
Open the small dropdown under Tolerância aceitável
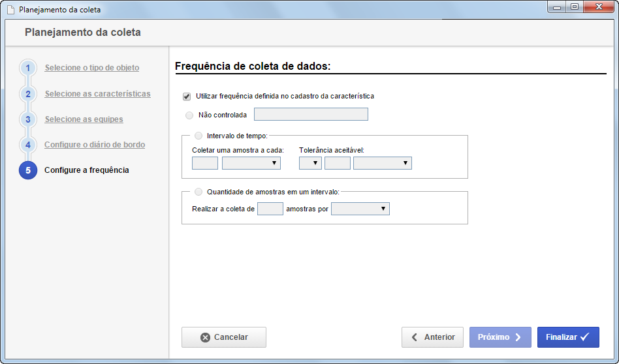(310, 163)
